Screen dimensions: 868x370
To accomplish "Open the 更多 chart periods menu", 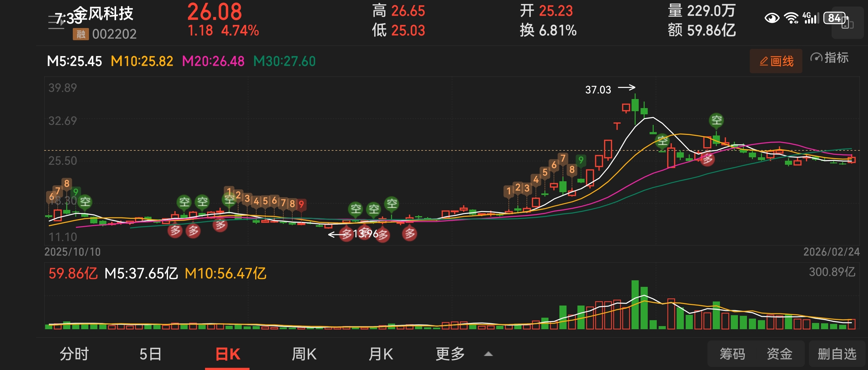I will point(450,354).
